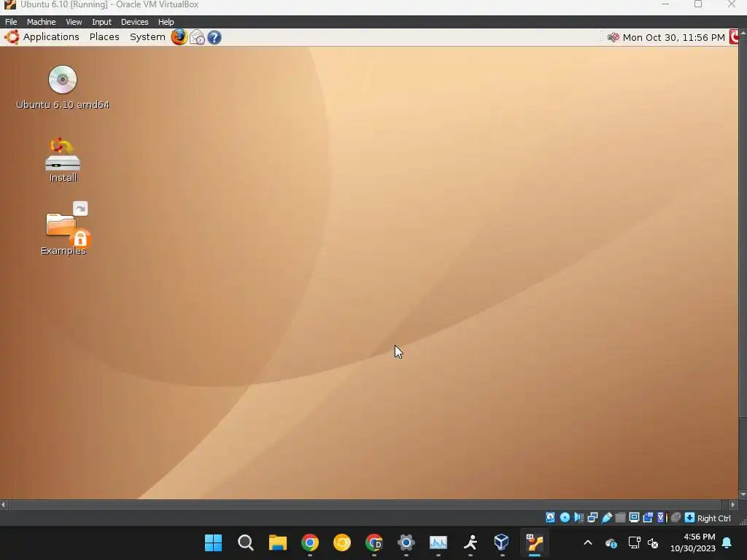Viewport: 747px width, 560px height.
Task: Click the muted speaker tray icon
Action: pos(653,542)
